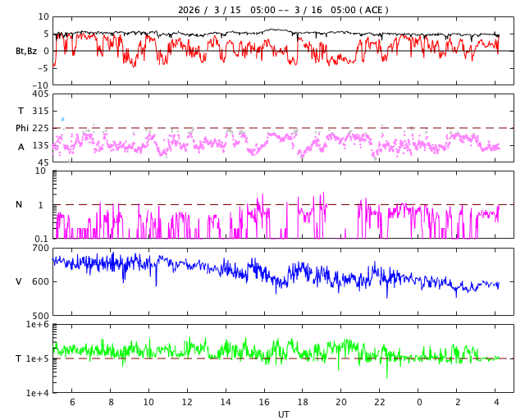Click the 500 tick label on the velocity axis
Screen dimensions: 525x420
coord(40,315)
